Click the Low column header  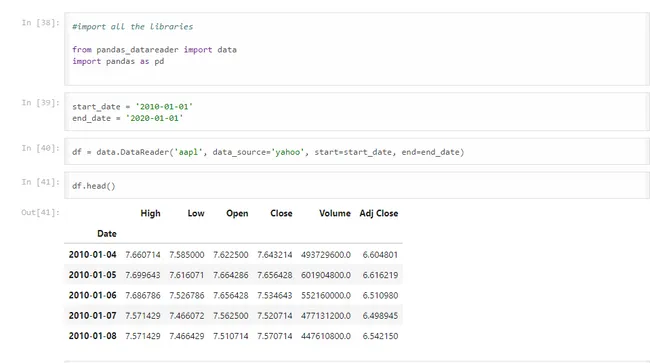pyautogui.click(x=196, y=213)
